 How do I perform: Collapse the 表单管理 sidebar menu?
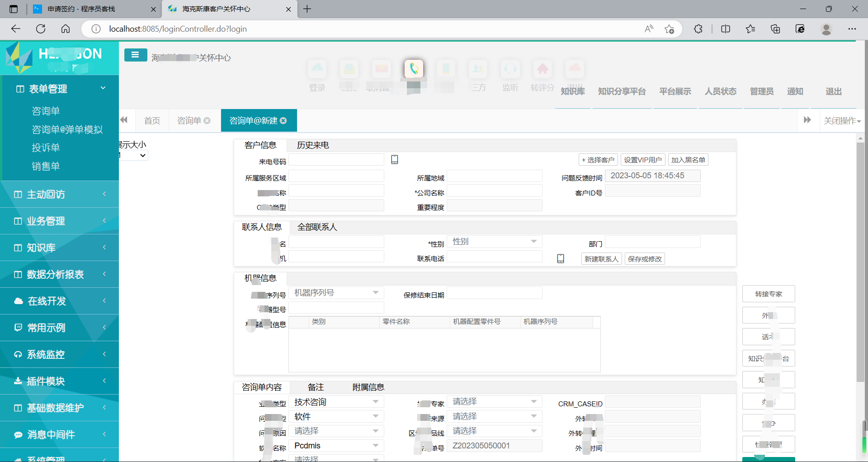pos(60,89)
